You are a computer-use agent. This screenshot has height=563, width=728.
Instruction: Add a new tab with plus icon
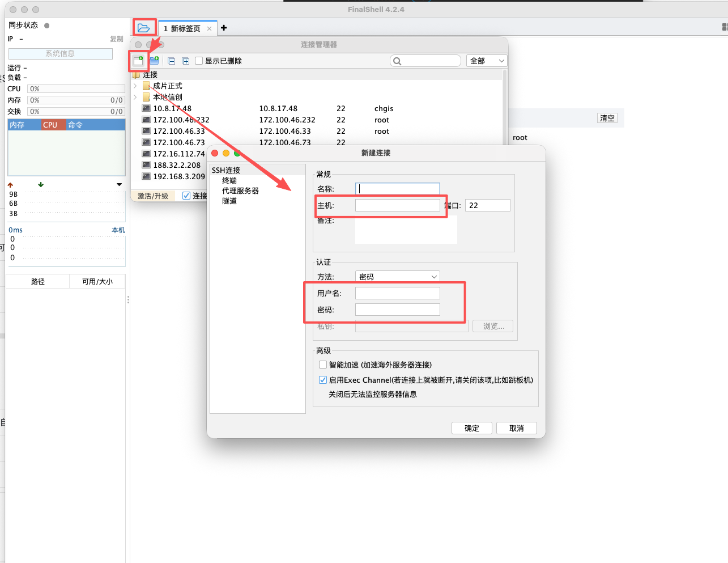[x=224, y=28]
